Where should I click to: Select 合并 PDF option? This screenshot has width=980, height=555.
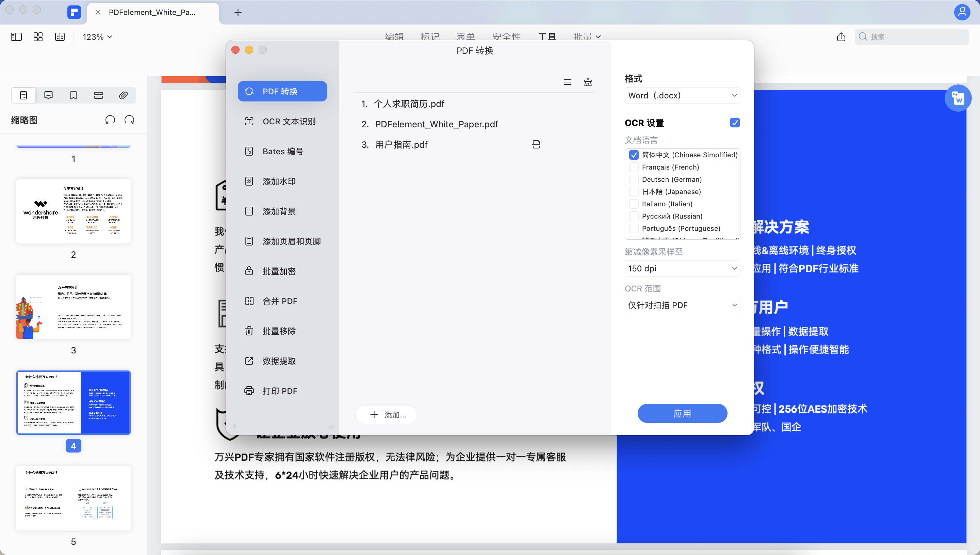[282, 301]
